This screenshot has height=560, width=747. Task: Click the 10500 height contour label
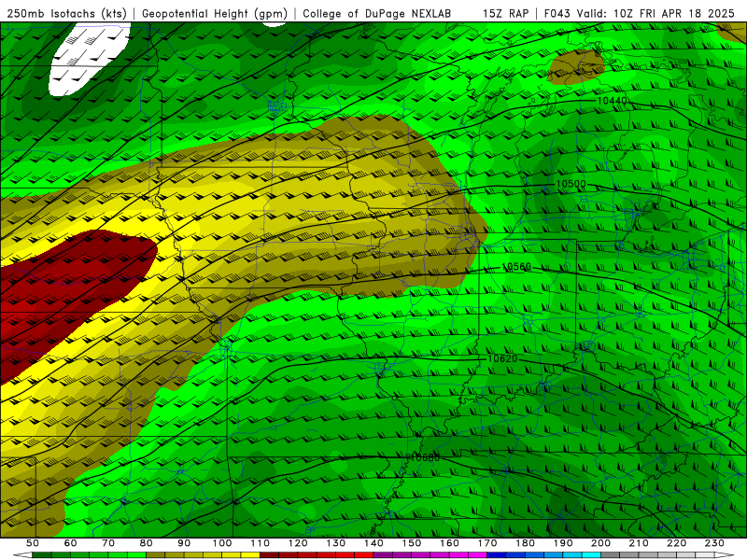click(x=571, y=184)
